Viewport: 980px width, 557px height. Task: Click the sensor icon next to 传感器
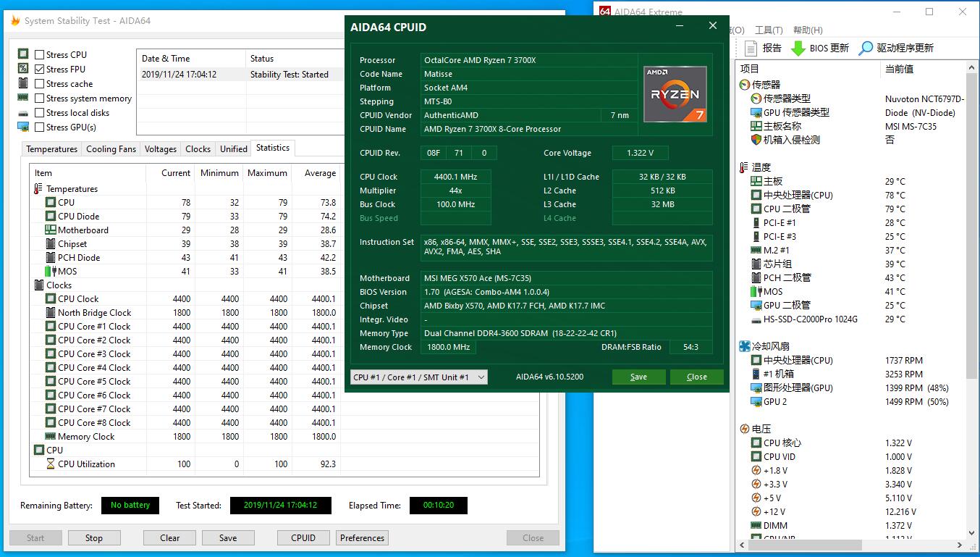tap(744, 85)
